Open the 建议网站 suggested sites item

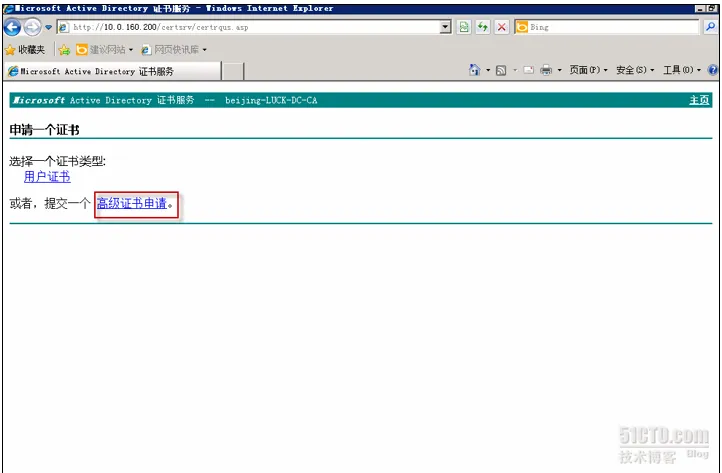104,49
